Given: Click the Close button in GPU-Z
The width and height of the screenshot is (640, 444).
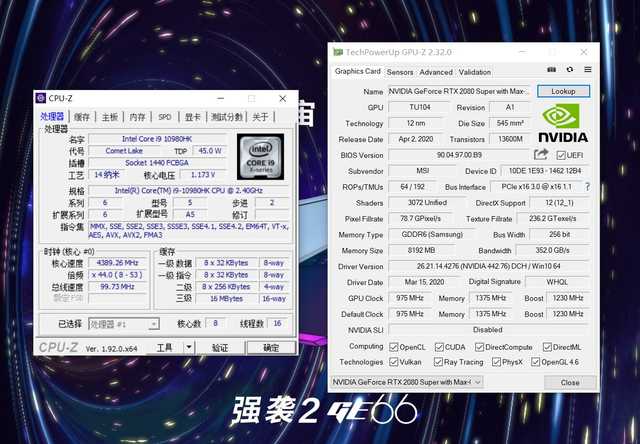Looking at the screenshot, I should click(570, 382).
